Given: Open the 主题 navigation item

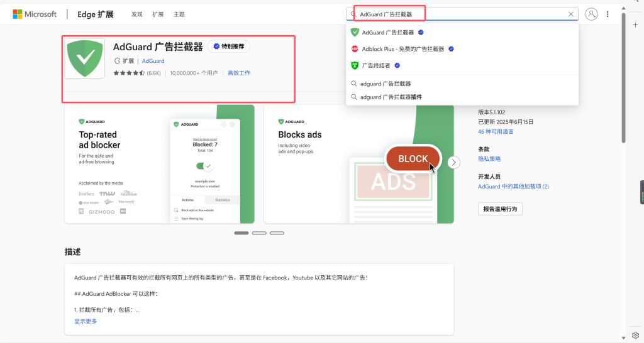Looking at the screenshot, I should 179,14.
